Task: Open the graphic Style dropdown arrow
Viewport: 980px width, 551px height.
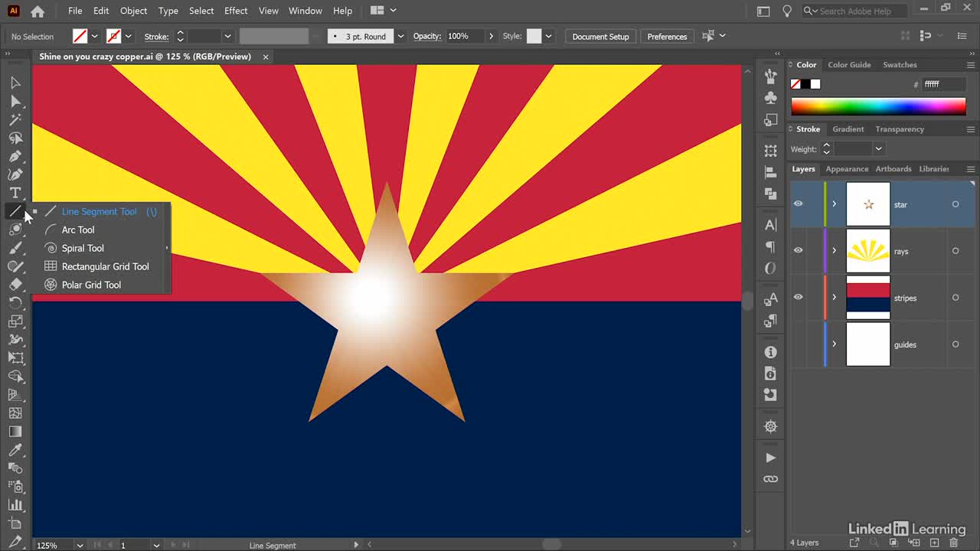Action: (548, 36)
